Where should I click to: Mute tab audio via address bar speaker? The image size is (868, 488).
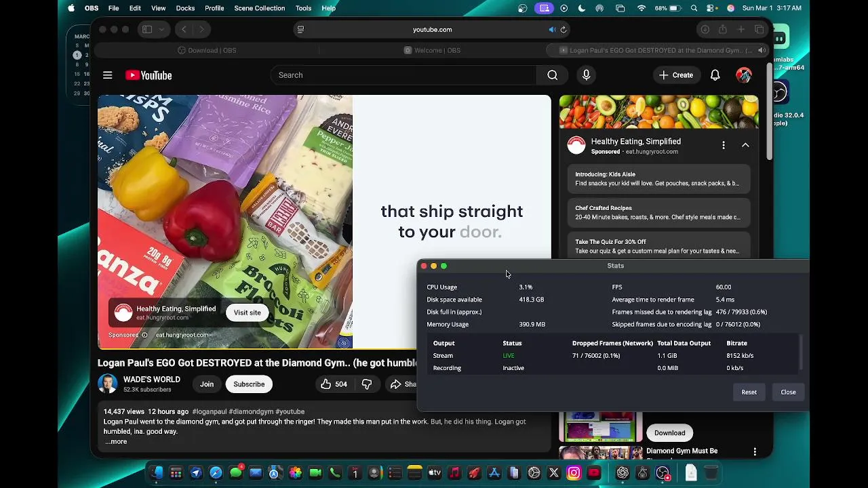[552, 30]
